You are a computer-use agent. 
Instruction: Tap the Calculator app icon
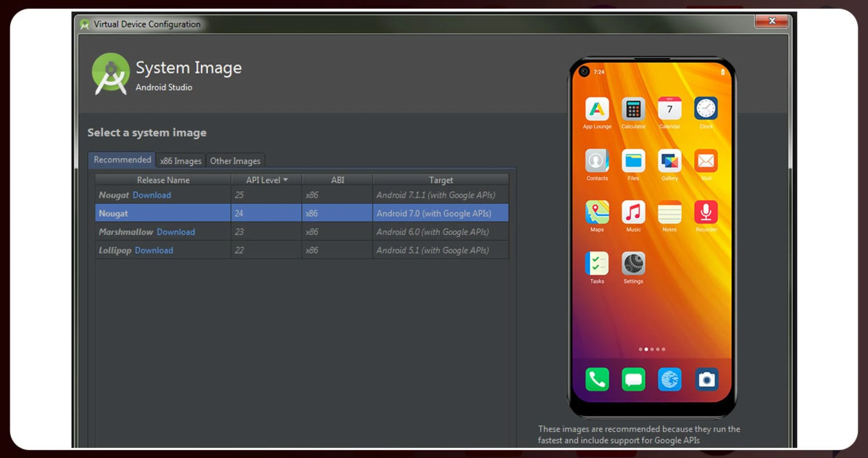(633, 110)
